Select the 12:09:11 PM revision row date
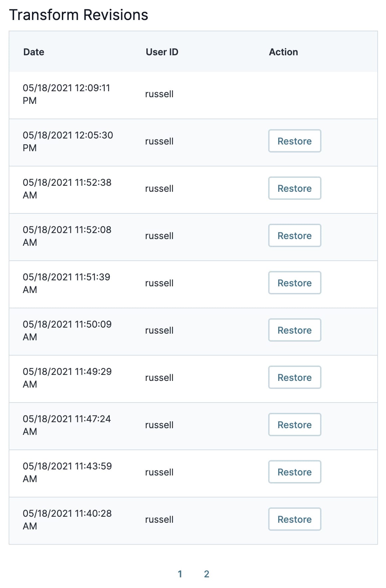The image size is (386, 588). [x=66, y=94]
